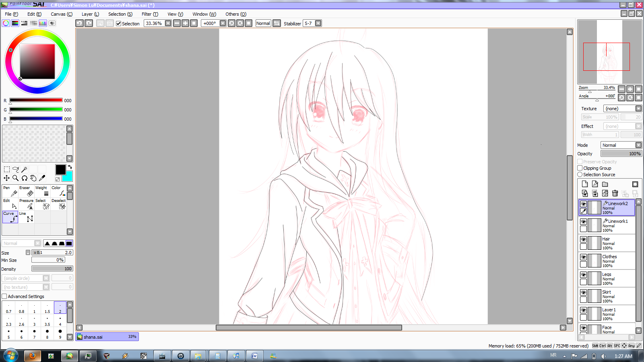Viewport: 644px width, 362px height.
Task: Enable the Clipping Group option
Action: [580, 168]
